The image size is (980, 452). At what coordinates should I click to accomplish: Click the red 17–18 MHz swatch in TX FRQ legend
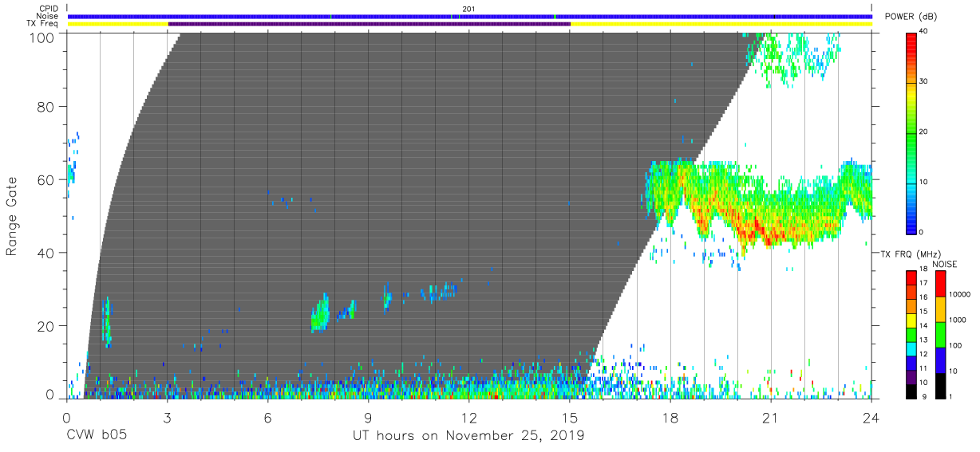[911, 278]
